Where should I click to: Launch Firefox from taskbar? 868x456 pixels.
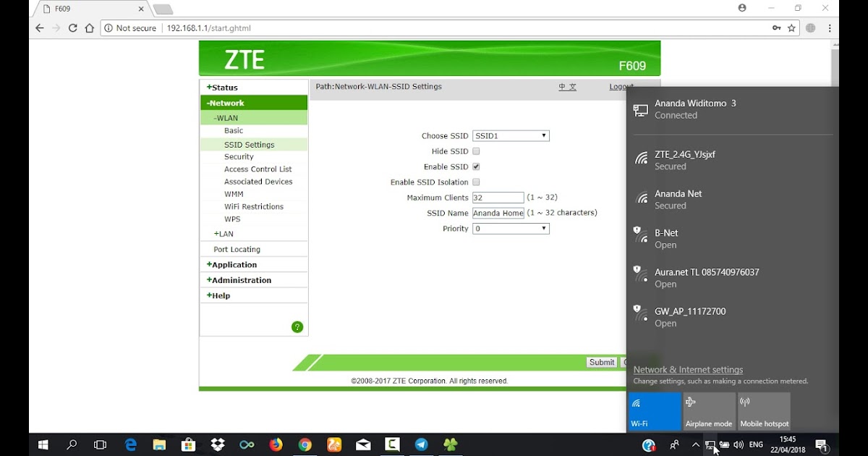276,445
